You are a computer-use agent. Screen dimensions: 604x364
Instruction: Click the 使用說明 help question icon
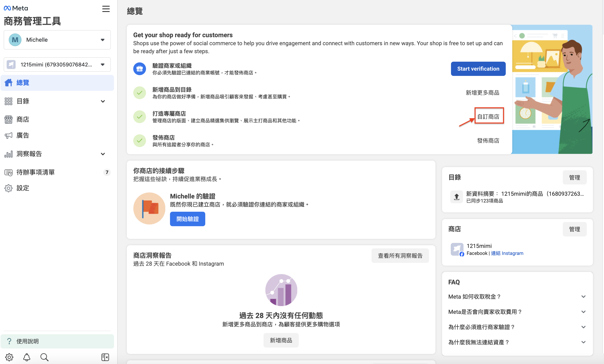coord(9,341)
